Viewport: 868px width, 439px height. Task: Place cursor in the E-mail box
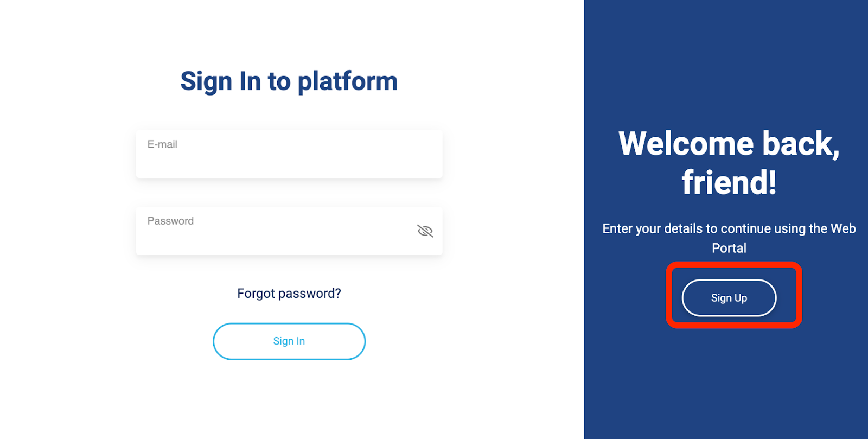pyautogui.click(x=289, y=154)
